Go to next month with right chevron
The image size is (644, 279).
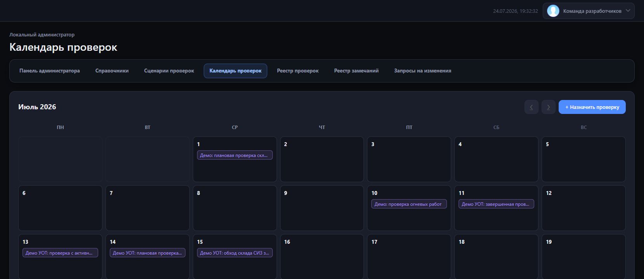(x=548, y=107)
